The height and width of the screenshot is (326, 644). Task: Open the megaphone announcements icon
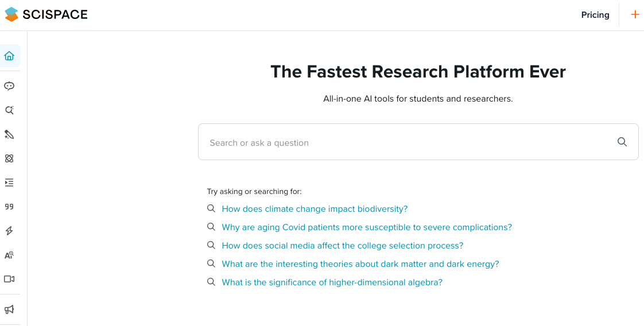point(9,309)
